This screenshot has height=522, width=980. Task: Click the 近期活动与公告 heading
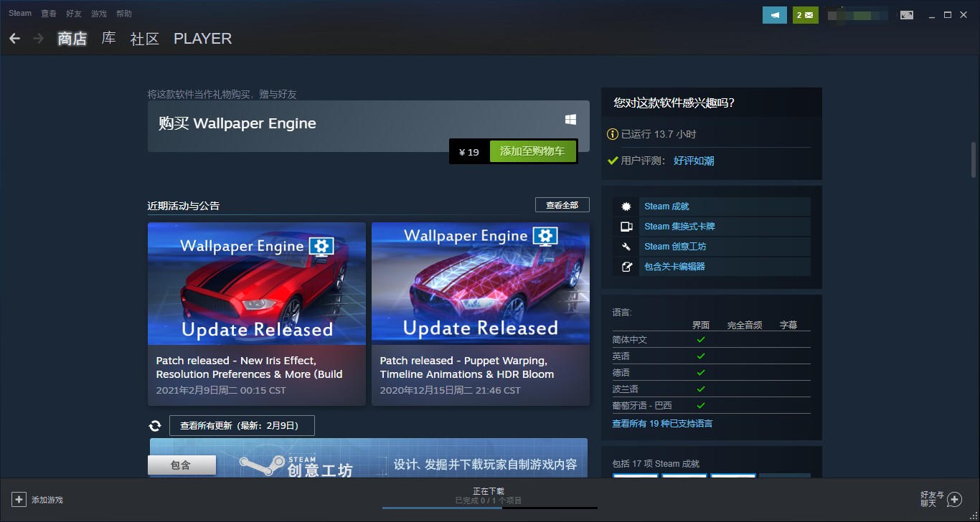click(184, 206)
